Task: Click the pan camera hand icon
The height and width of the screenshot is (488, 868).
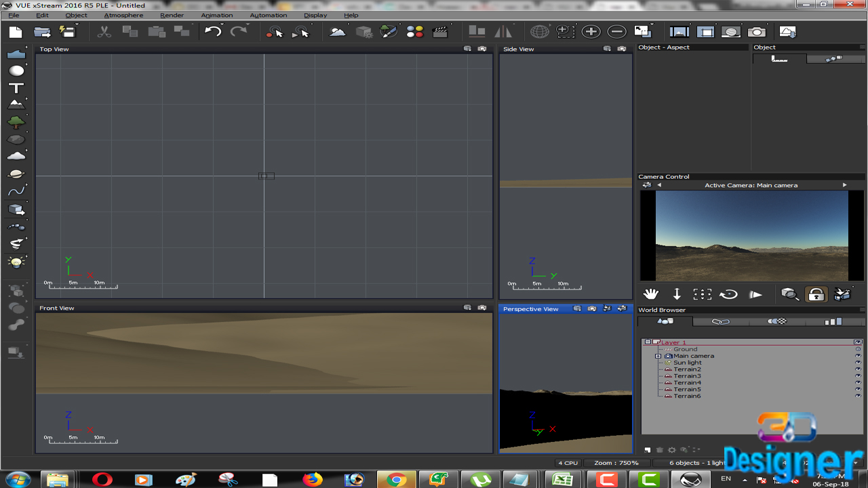Action: pyautogui.click(x=651, y=294)
